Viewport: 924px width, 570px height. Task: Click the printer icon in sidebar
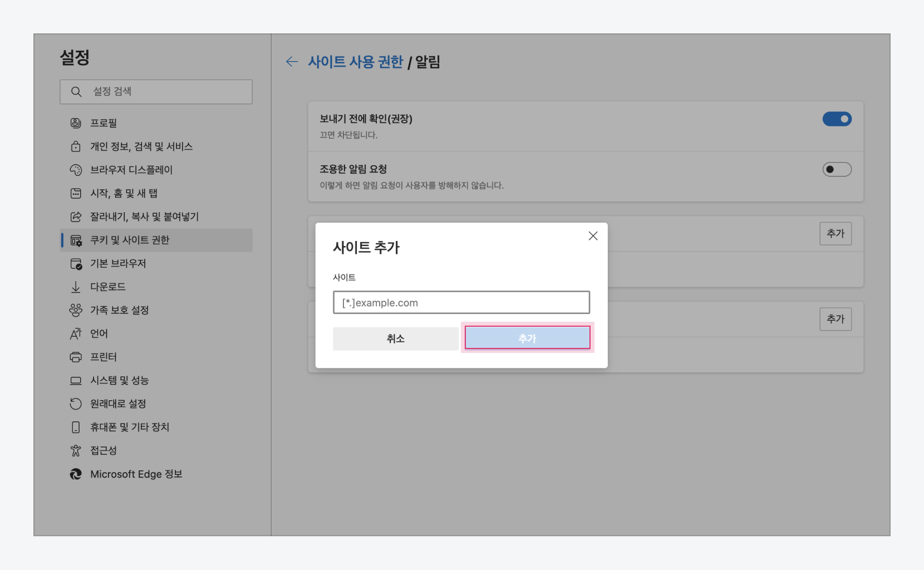click(76, 357)
